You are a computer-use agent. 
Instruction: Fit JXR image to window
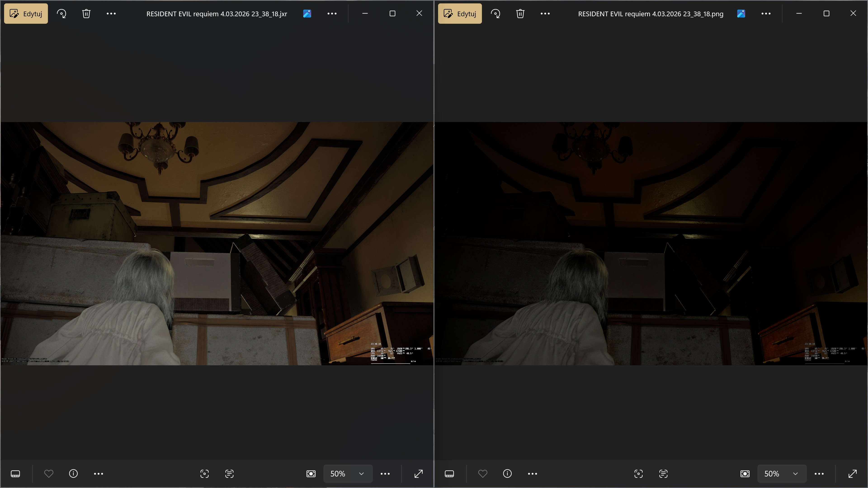pos(311,474)
